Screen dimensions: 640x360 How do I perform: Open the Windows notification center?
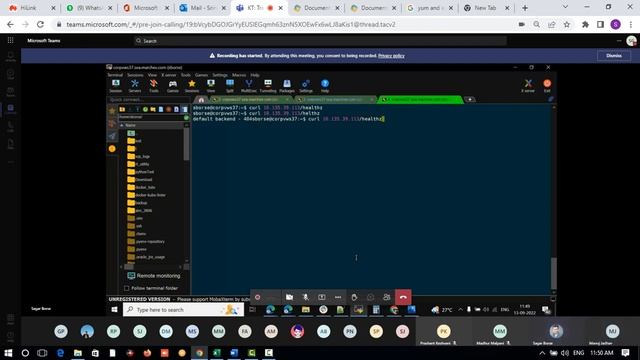[625, 353]
